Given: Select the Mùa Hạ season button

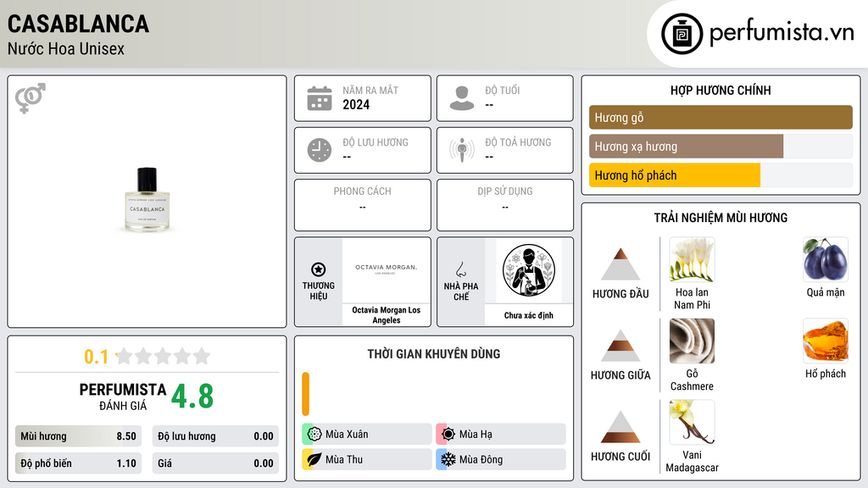Looking at the screenshot, I should click(501, 435).
